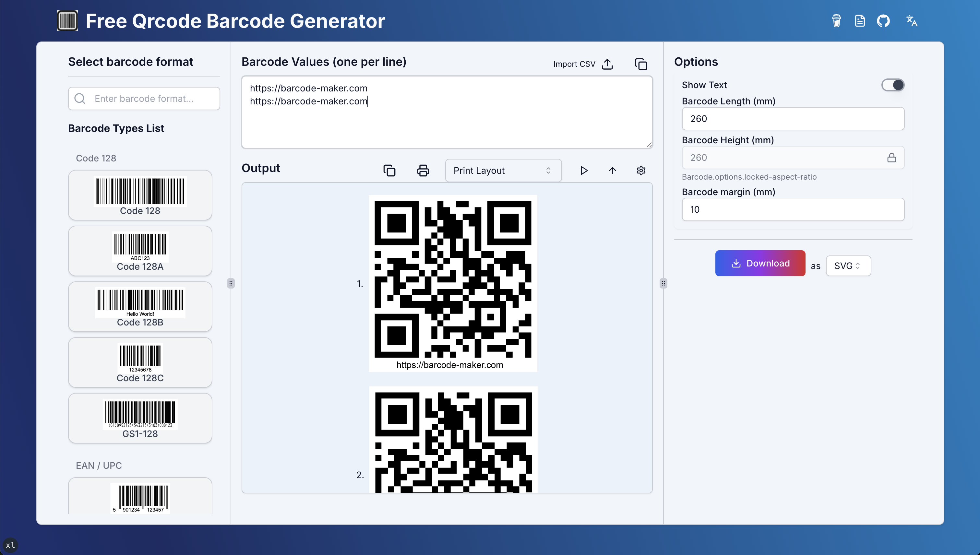Open the document page icon in header
980x555 pixels.
[859, 20]
